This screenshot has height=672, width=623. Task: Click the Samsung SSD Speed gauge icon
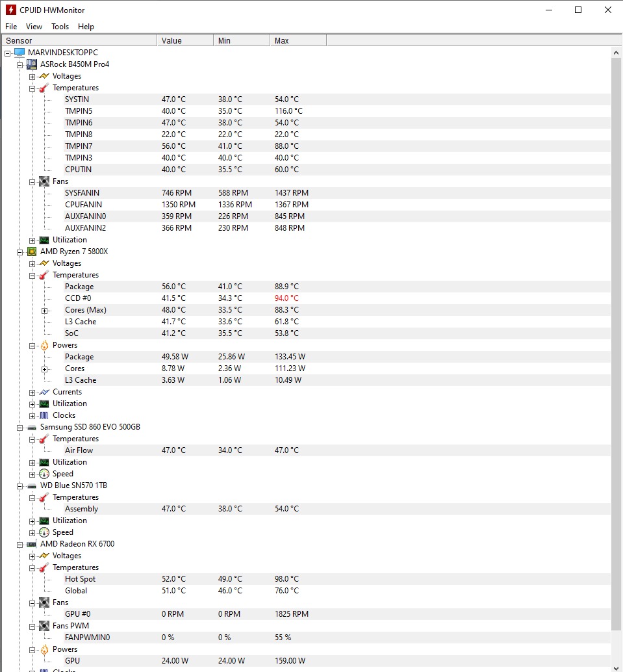pyautogui.click(x=44, y=474)
